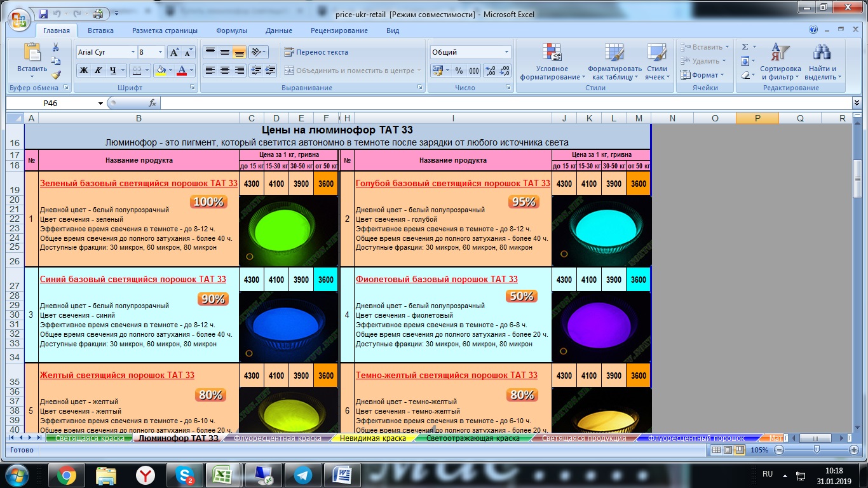Switch to the Формулы ribbon tab
Screen dimensions: 868x488
(x=231, y=30)
